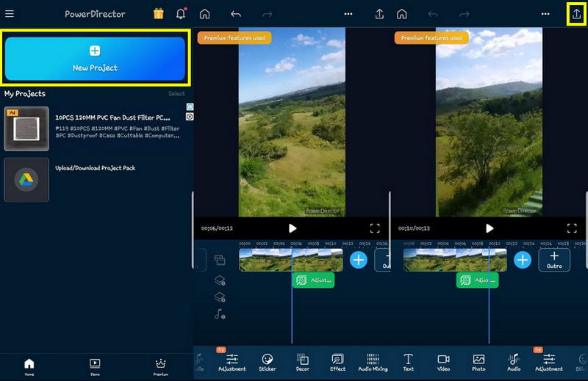This screenshot has height=381, width=588.
Task: Select green Adjust clip in the middle editor
Action: click(314, 280)
